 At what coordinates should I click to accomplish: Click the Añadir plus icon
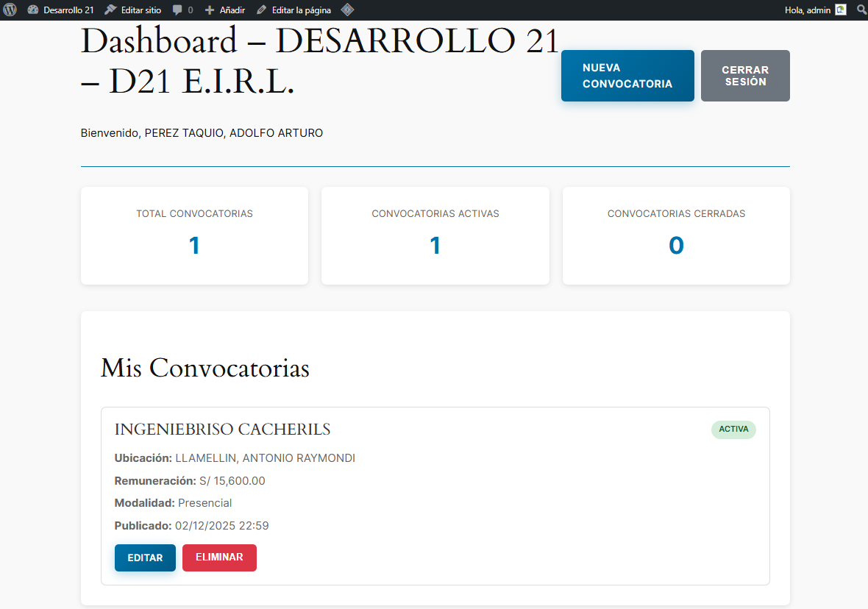(x=210, y=10)
